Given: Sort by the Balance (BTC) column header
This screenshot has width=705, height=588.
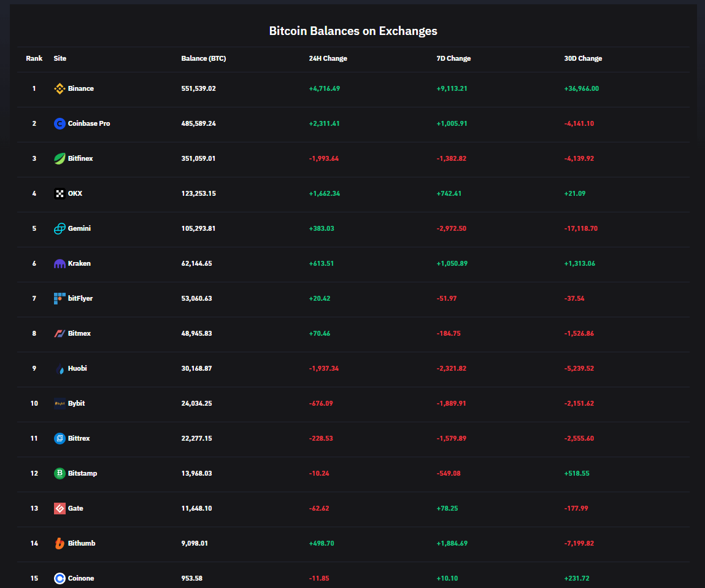Looking at the screenshot, I should [x=204, y=58].
